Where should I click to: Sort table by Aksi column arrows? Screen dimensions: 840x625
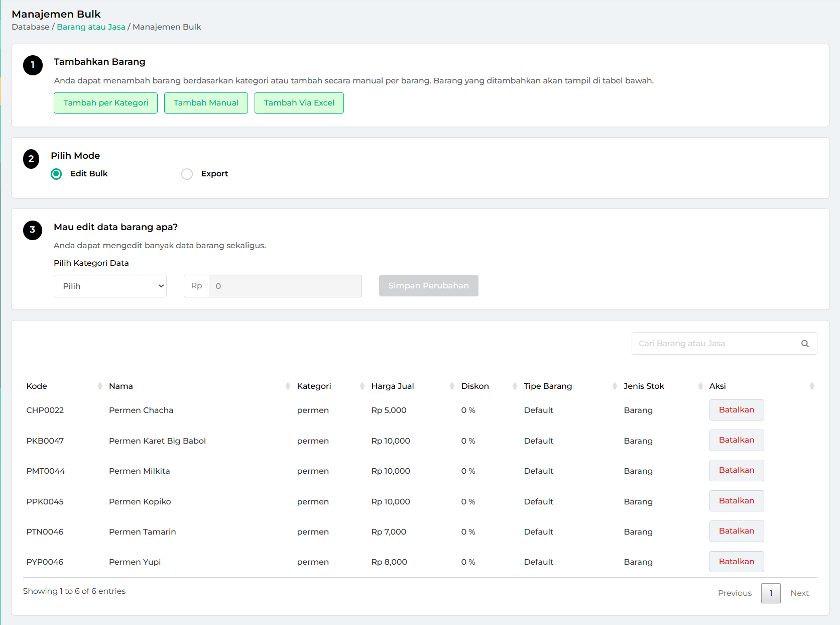[812, 386]
